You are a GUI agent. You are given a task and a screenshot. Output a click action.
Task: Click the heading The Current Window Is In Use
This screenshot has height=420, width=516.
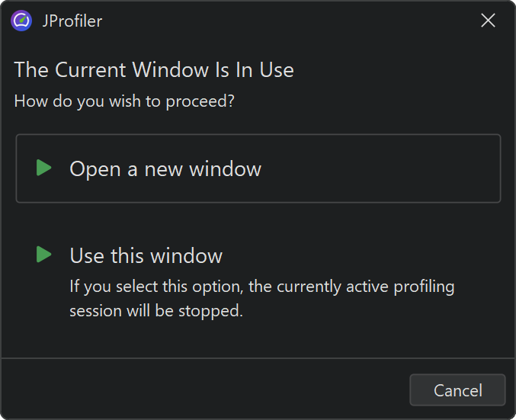(154, 70)
